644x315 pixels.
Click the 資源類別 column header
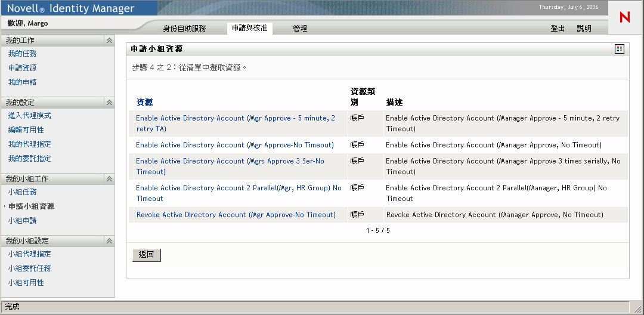(363, 97)
